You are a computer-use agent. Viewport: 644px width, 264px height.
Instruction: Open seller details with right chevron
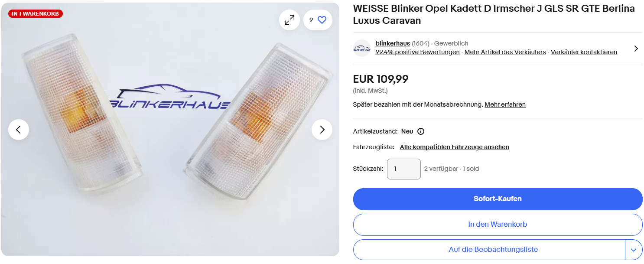tap(636, 49)
